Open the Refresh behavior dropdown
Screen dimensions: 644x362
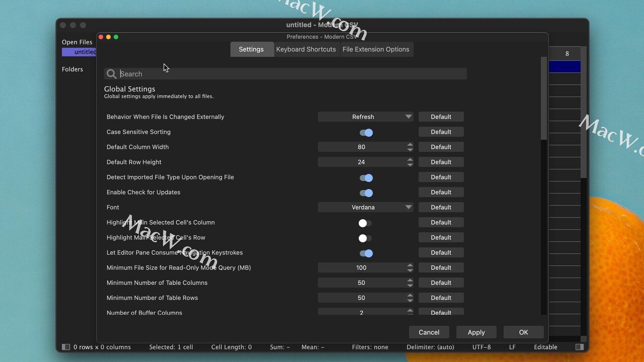(366, 117)
